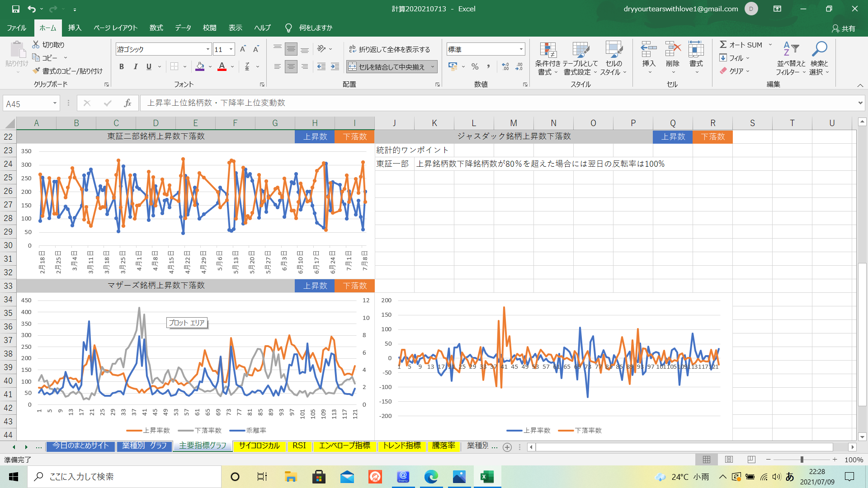Open the Name Box dropdown arrow
Image resolution: width=868 pixels, height=488 pixels.
point(55,103)
